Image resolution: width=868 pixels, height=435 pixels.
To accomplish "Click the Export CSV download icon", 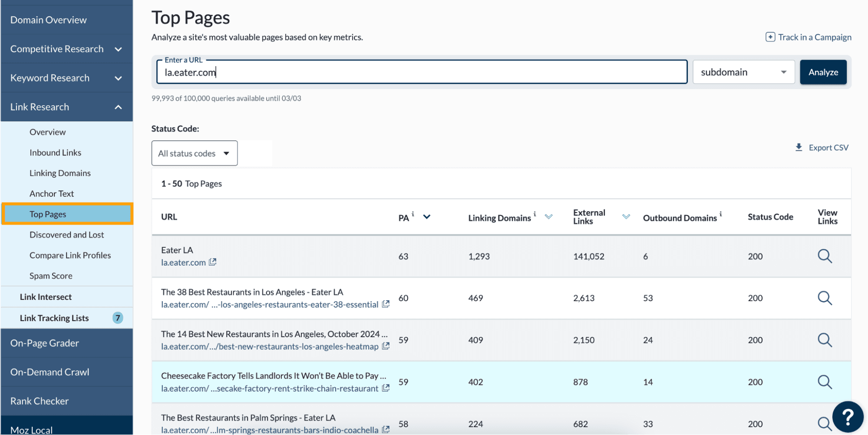I will [x=799, y=147].
